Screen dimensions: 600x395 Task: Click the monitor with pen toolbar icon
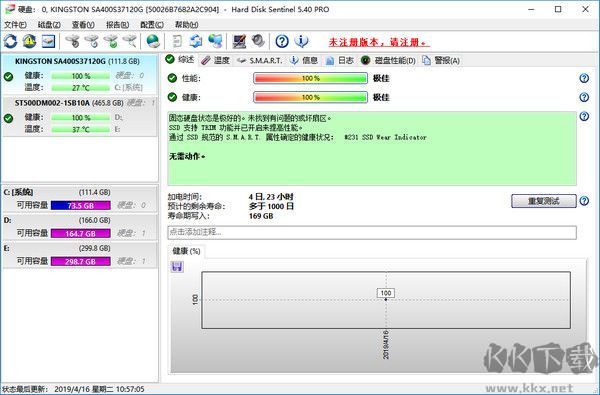(x=239, y=41)
